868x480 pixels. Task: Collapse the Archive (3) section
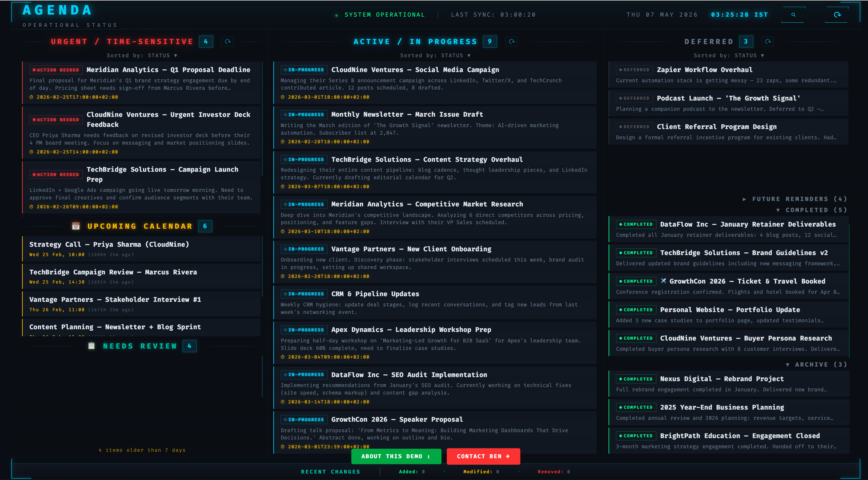pos(816,364)
